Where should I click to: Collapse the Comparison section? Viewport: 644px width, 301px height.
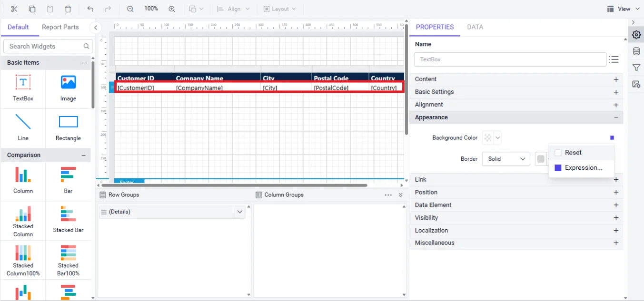pyautogui.click(x=84, y=155)
